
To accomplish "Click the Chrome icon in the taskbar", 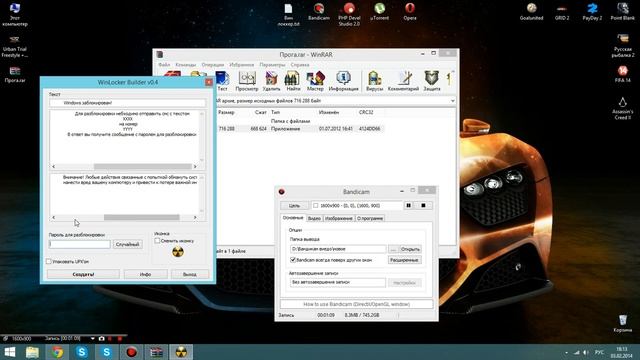I will [x=57, y=352].
